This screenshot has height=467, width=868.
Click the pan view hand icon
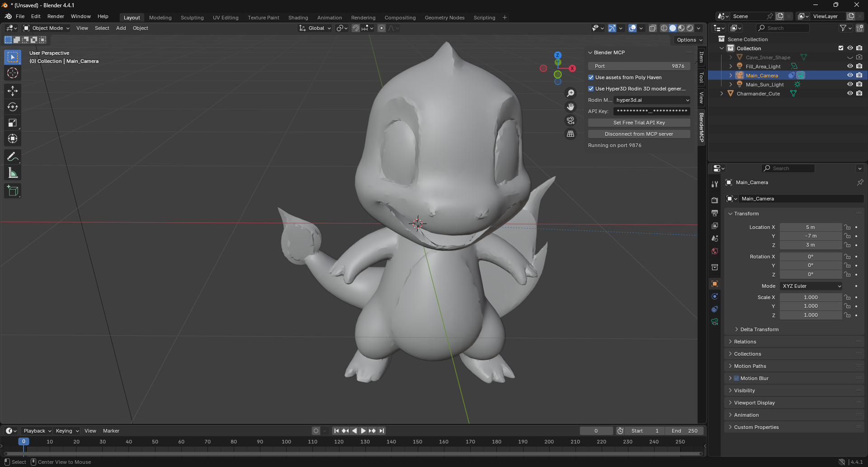point(571,107)
